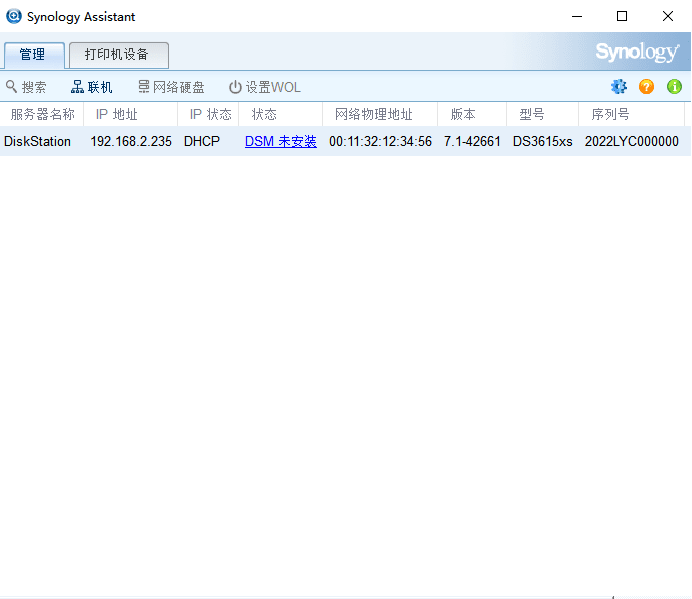Screen dimensions: 692x599
Task: Click version value 7.1-42661
Action: 472,141
